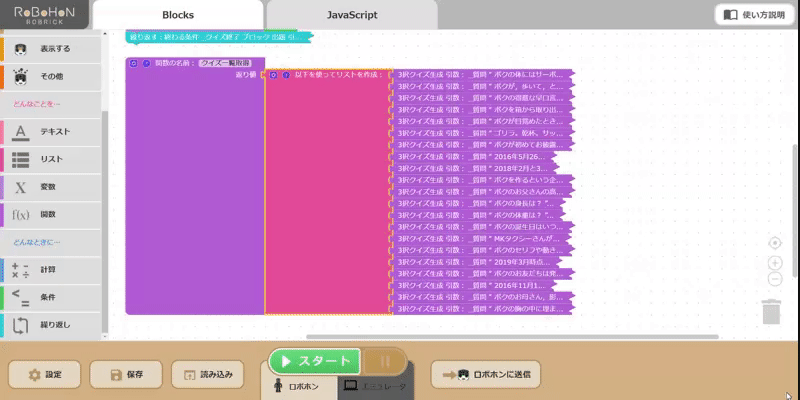This screenshot has height=400, width=800.
Task: Switch to the Blocks tab
Action: click(x=178, y=15)
